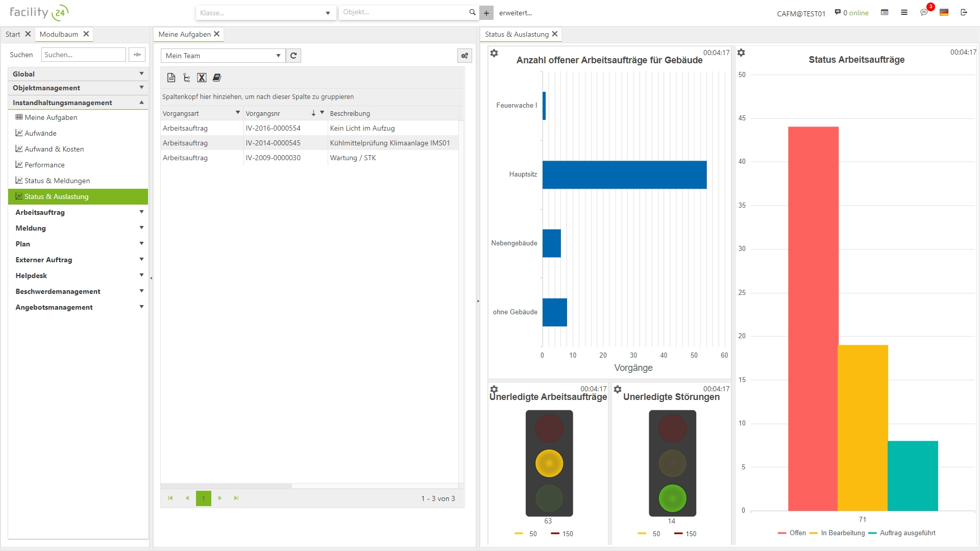Click the book icon in the grid toolbar
Screen dimensions: 980x551
(217, 78)
